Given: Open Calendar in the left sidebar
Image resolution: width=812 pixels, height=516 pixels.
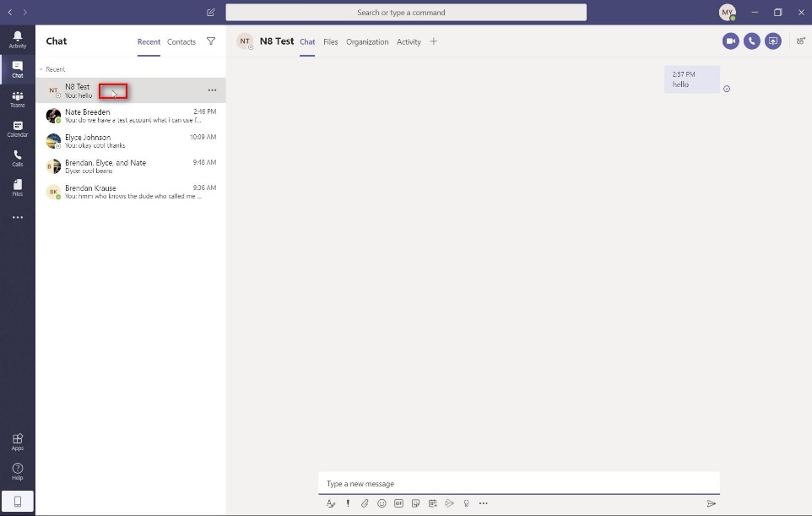Looking at the screenshot, I should [18, 128].
